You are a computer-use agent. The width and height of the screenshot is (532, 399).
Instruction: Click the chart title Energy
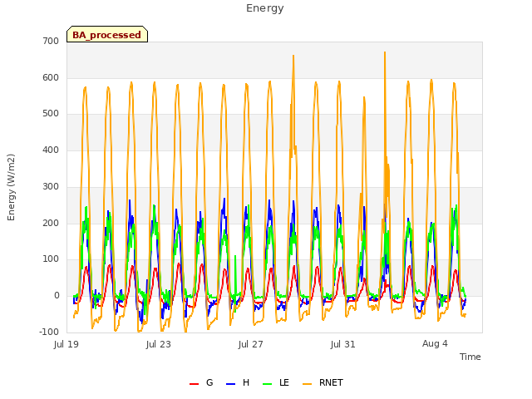click(265, 8)
